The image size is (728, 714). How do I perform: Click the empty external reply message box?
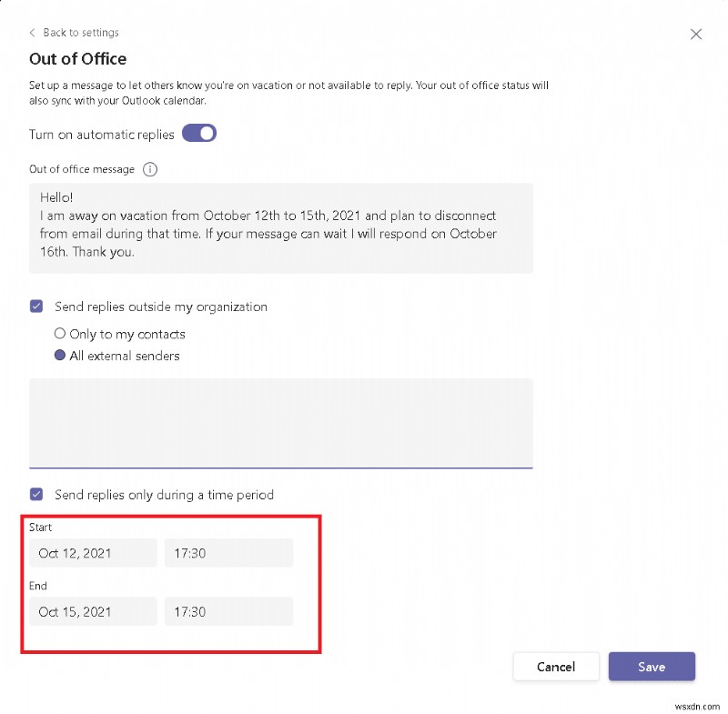coord(280,423)
